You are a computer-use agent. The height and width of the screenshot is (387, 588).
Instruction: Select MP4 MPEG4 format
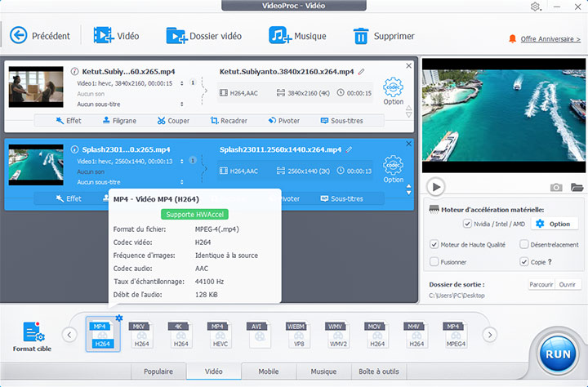tap(455, 335)
